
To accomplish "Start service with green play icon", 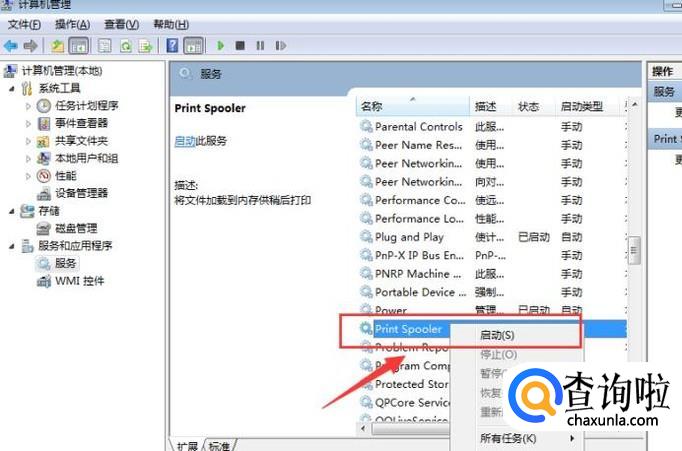I will (221, 45).
